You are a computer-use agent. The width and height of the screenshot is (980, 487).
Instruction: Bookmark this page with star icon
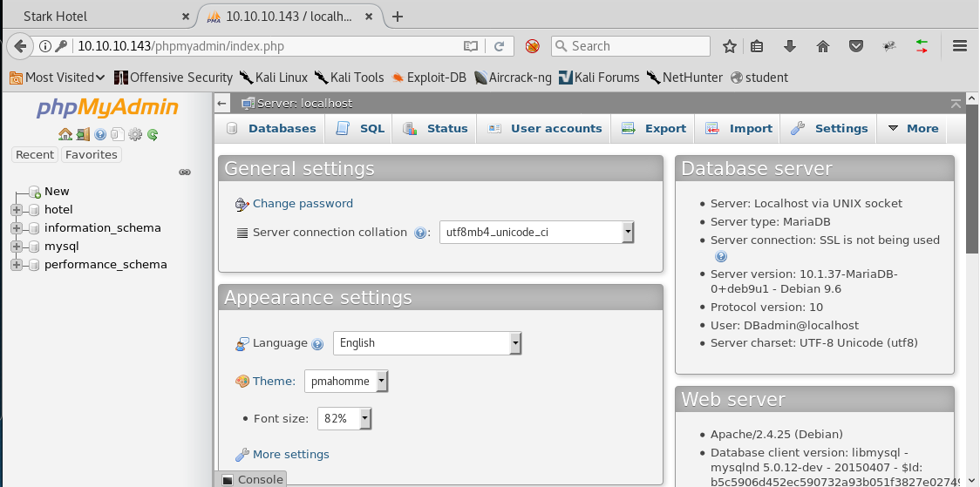tap(730, 46)
